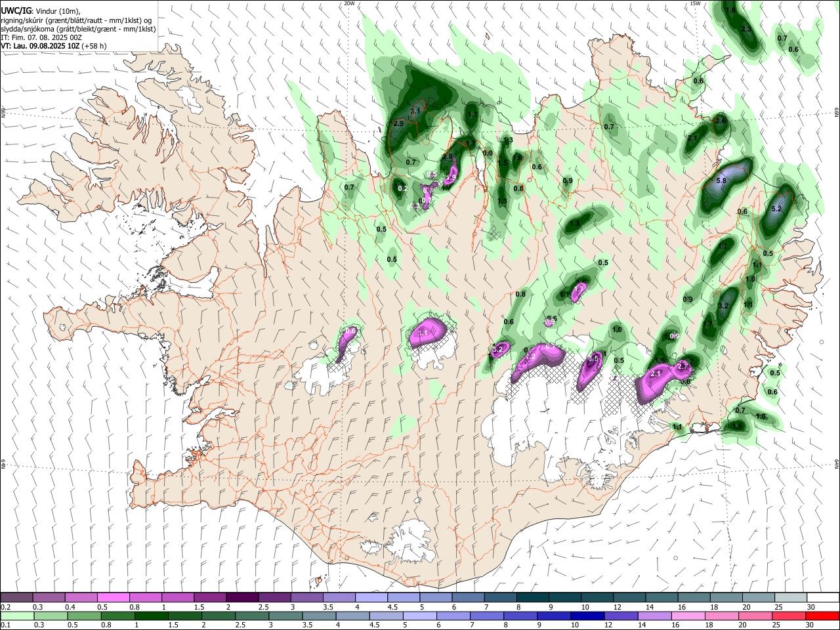Click the 2.6 precipitation value in the northeast

tap(721, 121)
